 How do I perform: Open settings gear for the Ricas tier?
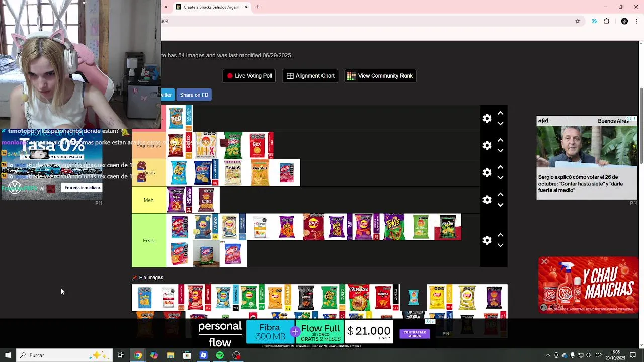(487, 172)
